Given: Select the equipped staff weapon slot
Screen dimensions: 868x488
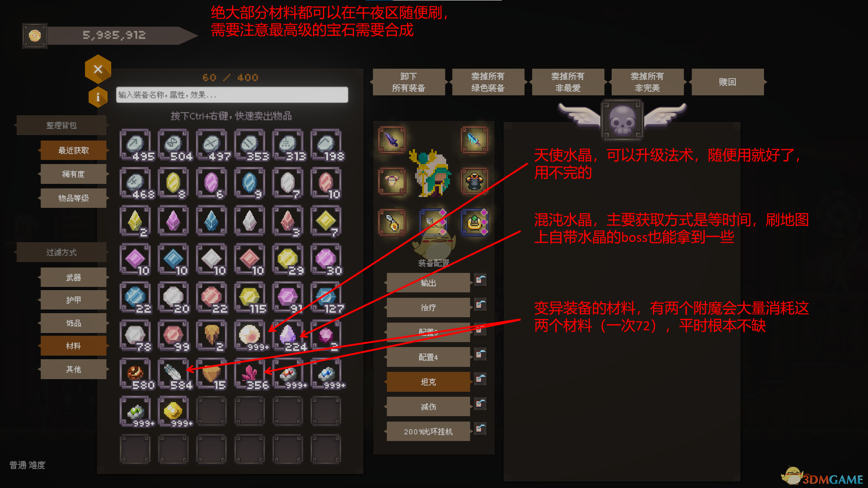Looking at the screenshot, I should click(392, 140).
